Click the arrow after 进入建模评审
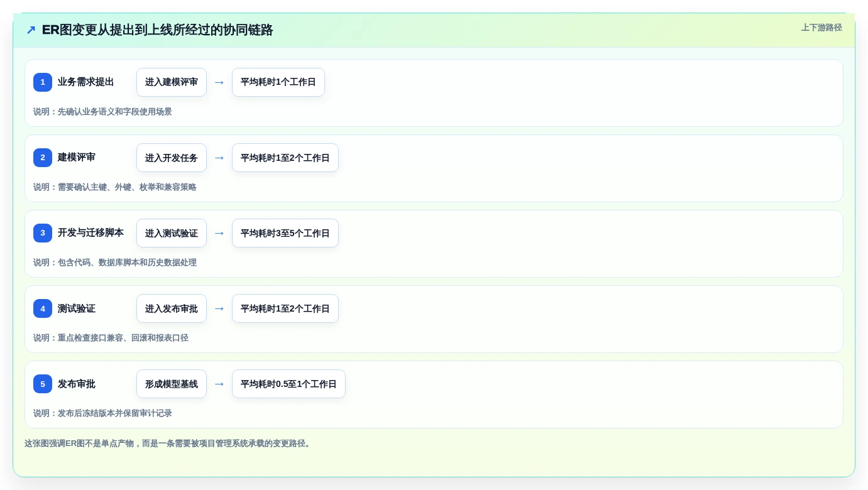 pos(219,82)
